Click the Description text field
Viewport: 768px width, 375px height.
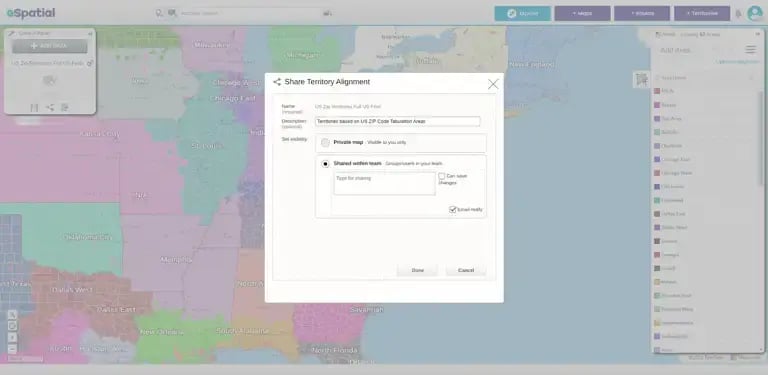coord(397,121)
